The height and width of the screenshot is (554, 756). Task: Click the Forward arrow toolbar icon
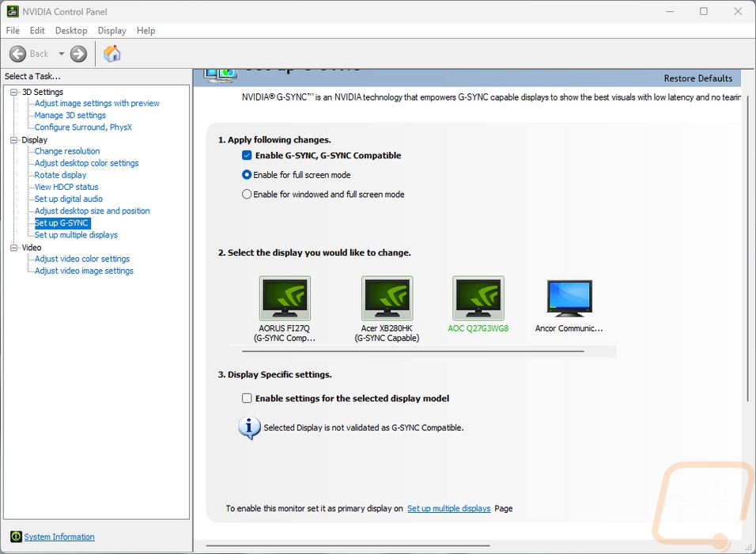point(78,54)
